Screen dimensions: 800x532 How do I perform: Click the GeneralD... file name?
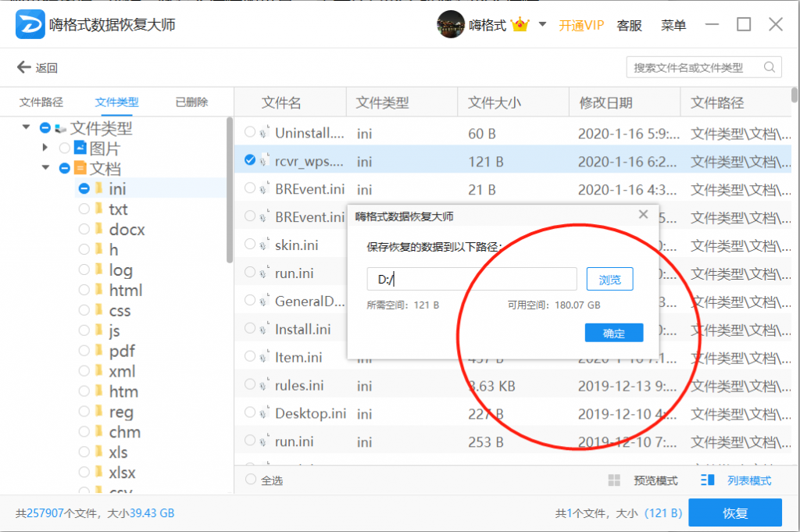[309, 301]
